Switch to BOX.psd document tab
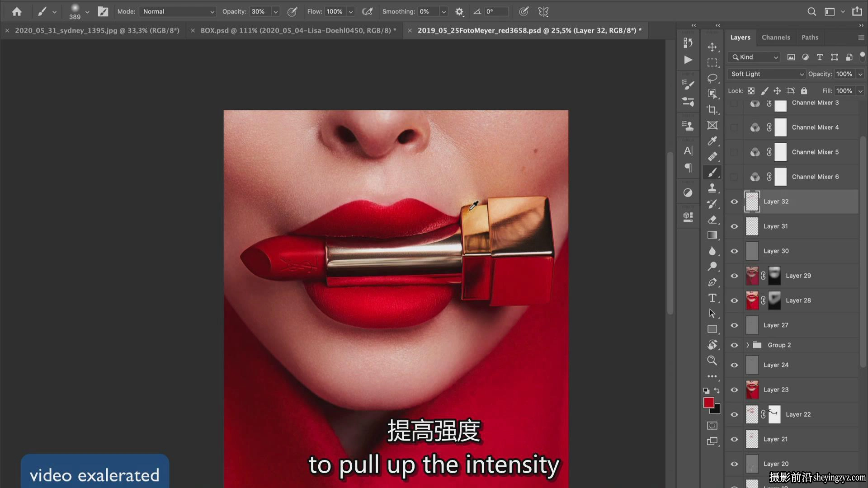The image size is (868, 488). pos(298,30)
